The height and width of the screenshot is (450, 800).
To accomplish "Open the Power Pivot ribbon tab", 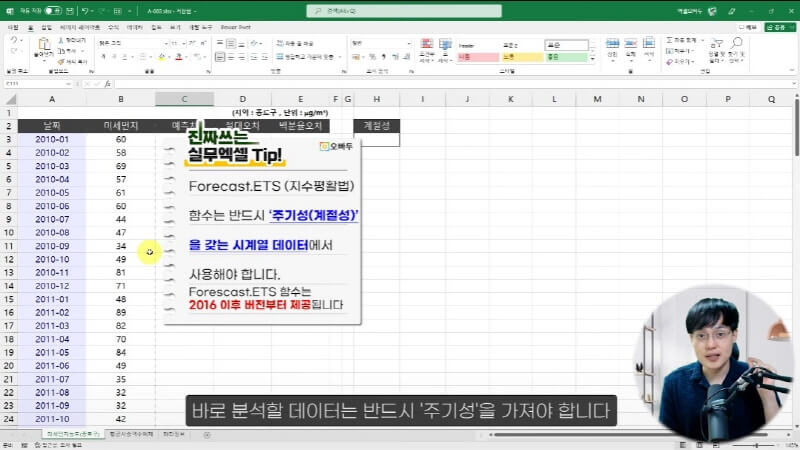I will tap(236, 27).
